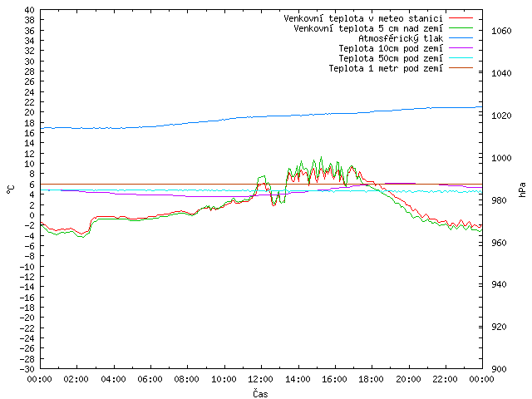This screenshot has height=399, width=532.
Task: Click the temperature tick label '-10'
Action: (27, 267)
